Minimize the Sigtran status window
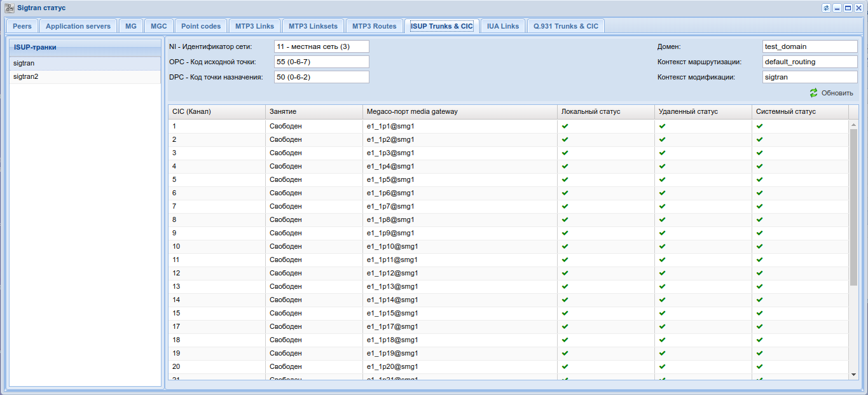Screen dimensions: 868x395 [x=837, y=8]
